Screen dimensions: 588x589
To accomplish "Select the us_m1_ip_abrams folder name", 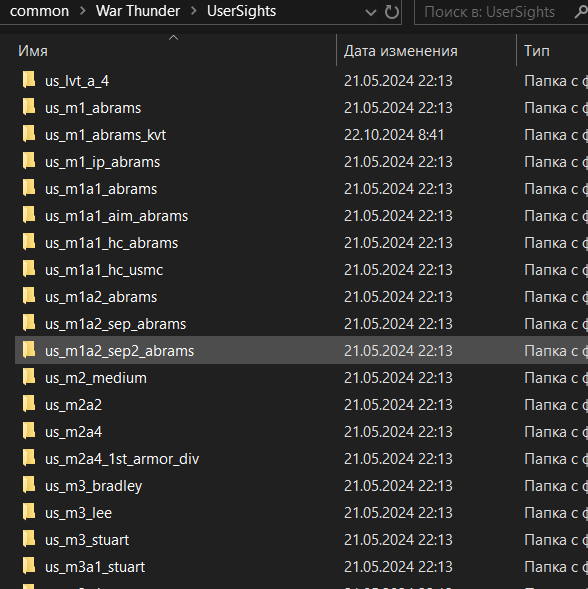I will (103, 162).
